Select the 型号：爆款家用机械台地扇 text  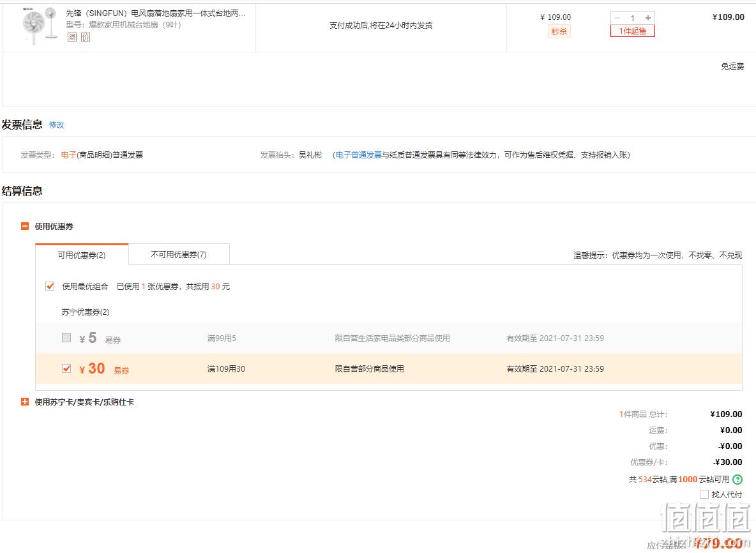123,25
